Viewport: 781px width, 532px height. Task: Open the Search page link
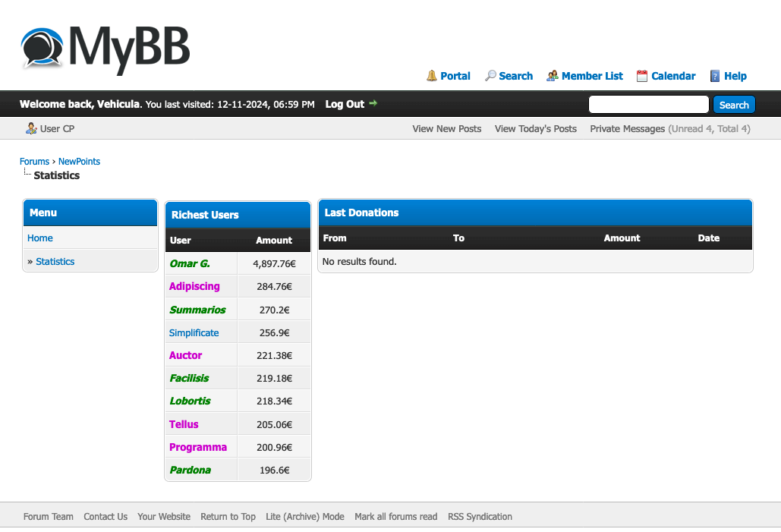(515, 76)
